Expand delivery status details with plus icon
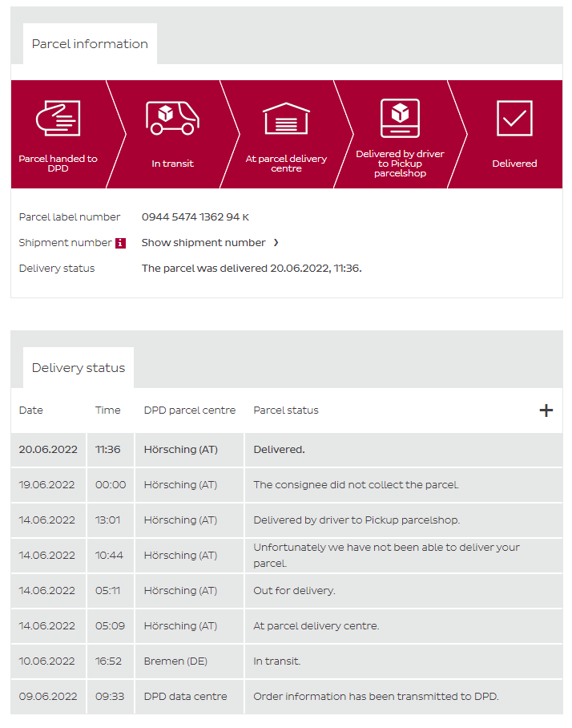The width and height of the screenshot is (572, 728). [546, 411]
